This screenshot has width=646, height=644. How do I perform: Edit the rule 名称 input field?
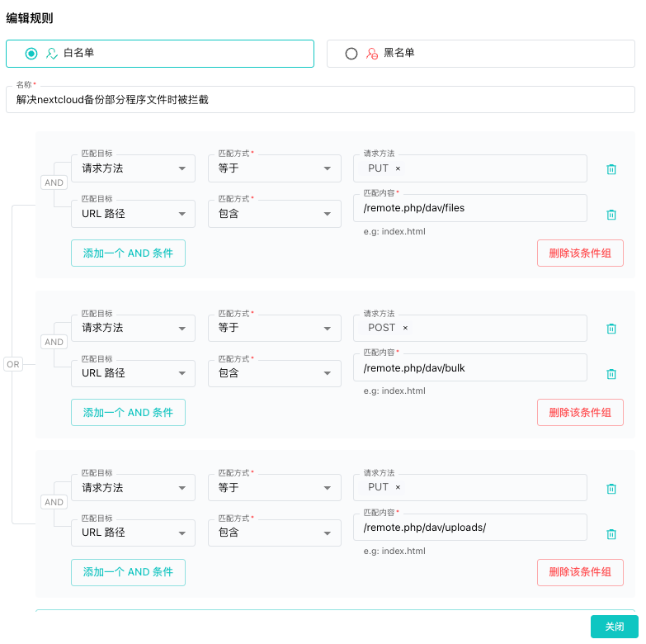pos(320,99)
